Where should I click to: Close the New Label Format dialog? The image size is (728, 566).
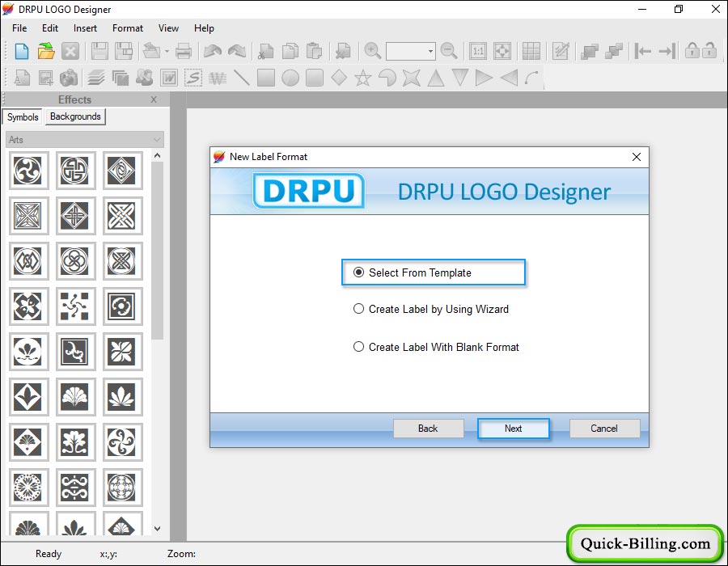tap(637, 157)
